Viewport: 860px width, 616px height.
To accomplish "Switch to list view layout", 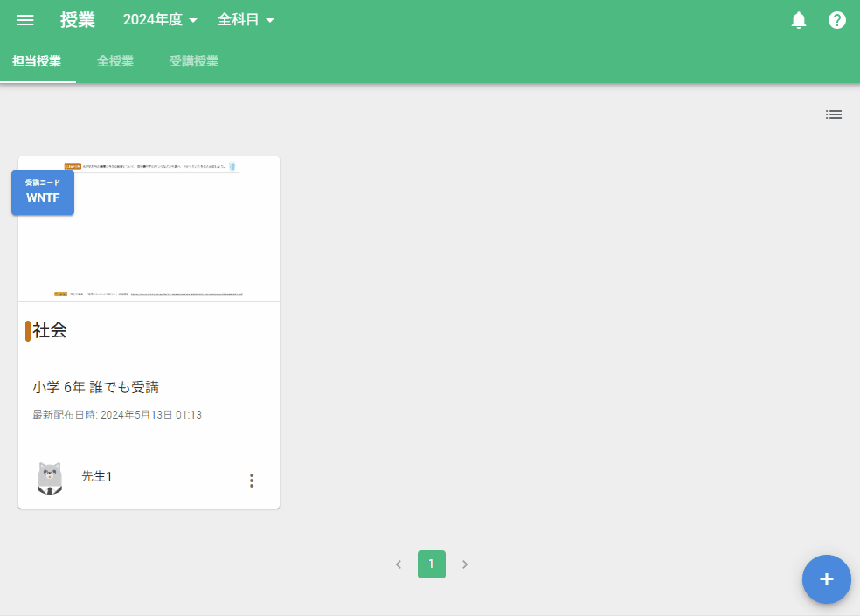I will tap(834, 114).
